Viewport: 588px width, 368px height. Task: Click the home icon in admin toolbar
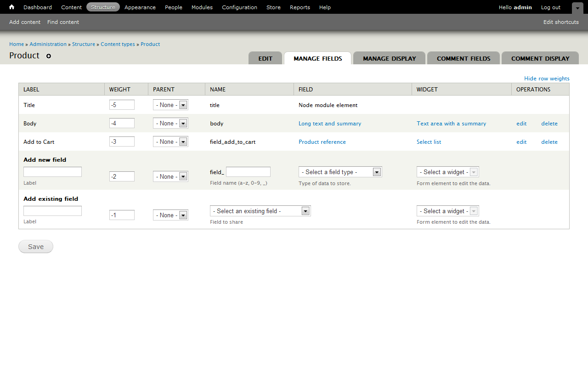pos(11,7)
